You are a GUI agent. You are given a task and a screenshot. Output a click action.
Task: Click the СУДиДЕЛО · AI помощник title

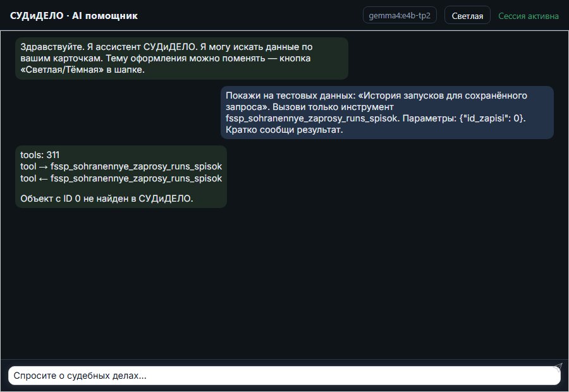tap(74, 16)
